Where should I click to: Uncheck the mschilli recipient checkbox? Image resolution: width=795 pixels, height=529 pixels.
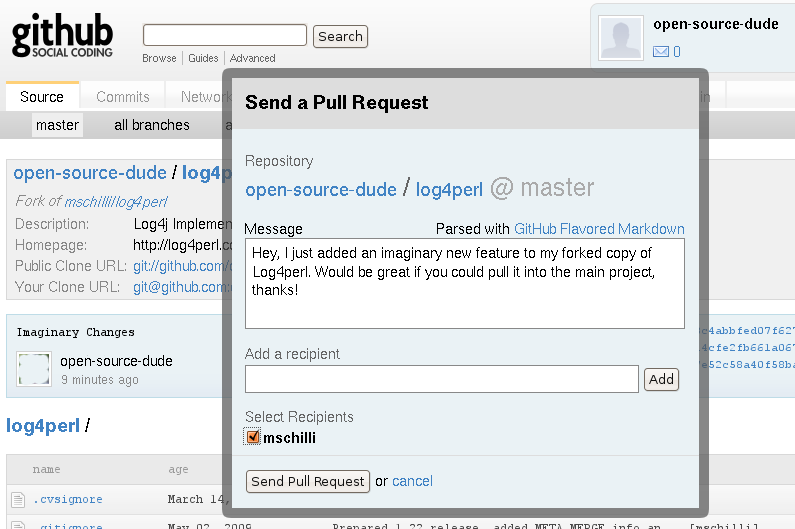click(252, 437)
